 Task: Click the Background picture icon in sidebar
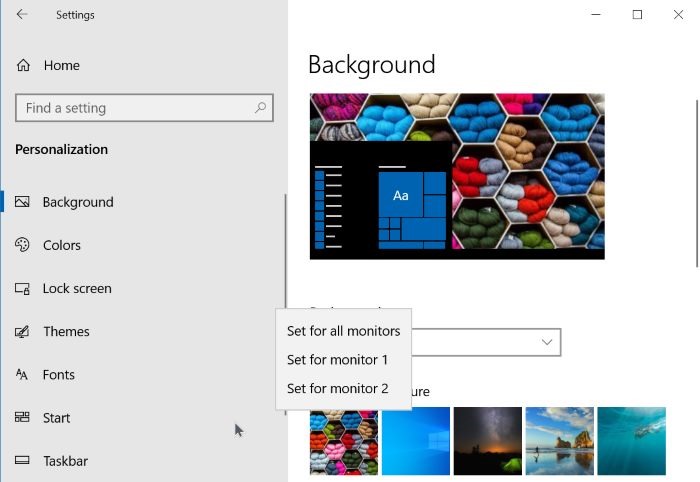22,202
